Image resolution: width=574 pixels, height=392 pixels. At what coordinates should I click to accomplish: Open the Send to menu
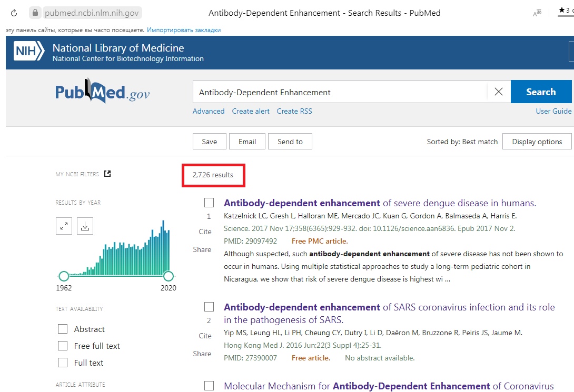[x=290, y=142]
